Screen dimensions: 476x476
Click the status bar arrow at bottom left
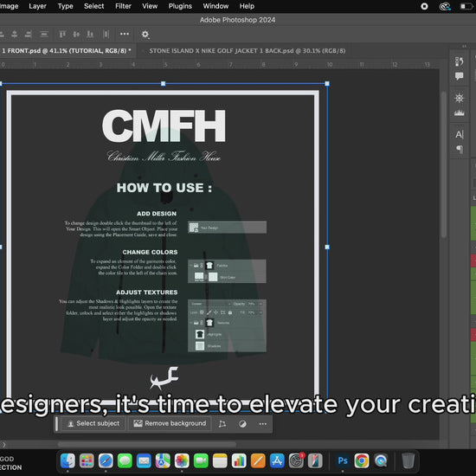(x=3, y=445)
